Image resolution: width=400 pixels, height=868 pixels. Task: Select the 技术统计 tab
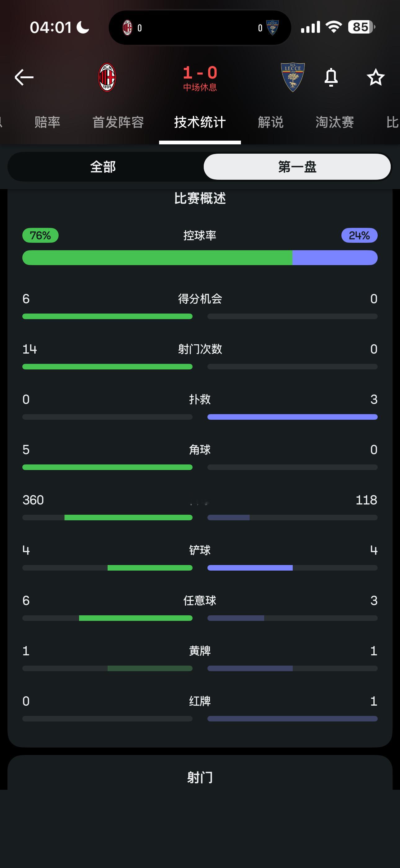point(200,122)
